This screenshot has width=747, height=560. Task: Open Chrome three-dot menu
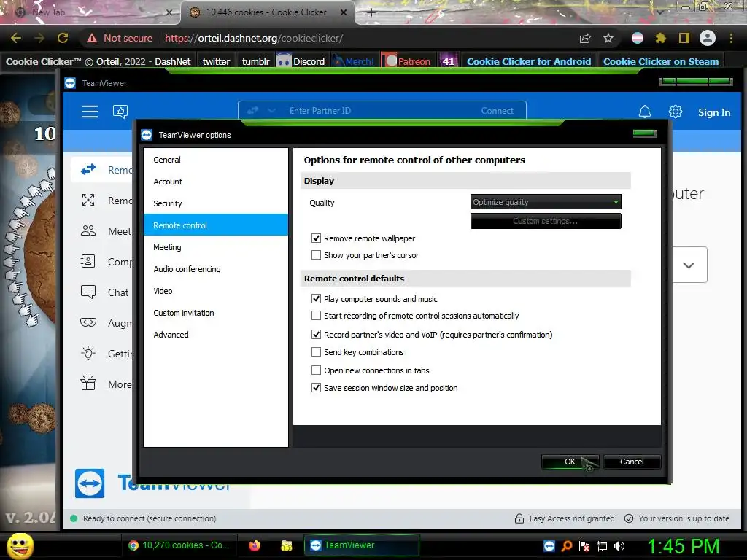731,38
